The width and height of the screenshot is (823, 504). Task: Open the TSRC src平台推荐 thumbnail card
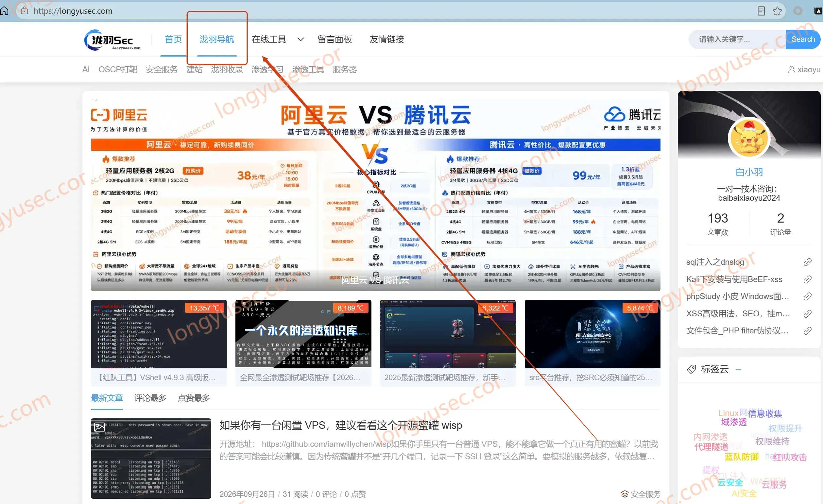coord(592,334)
